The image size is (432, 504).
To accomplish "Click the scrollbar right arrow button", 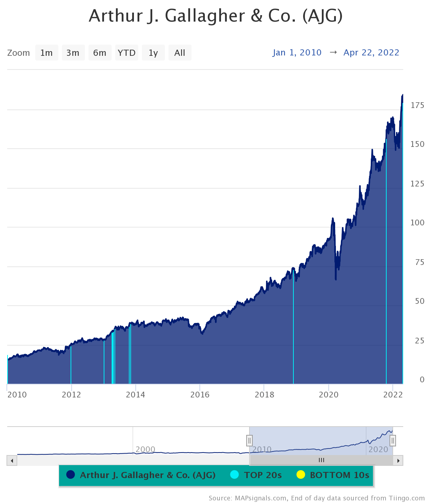I will 398,460.
